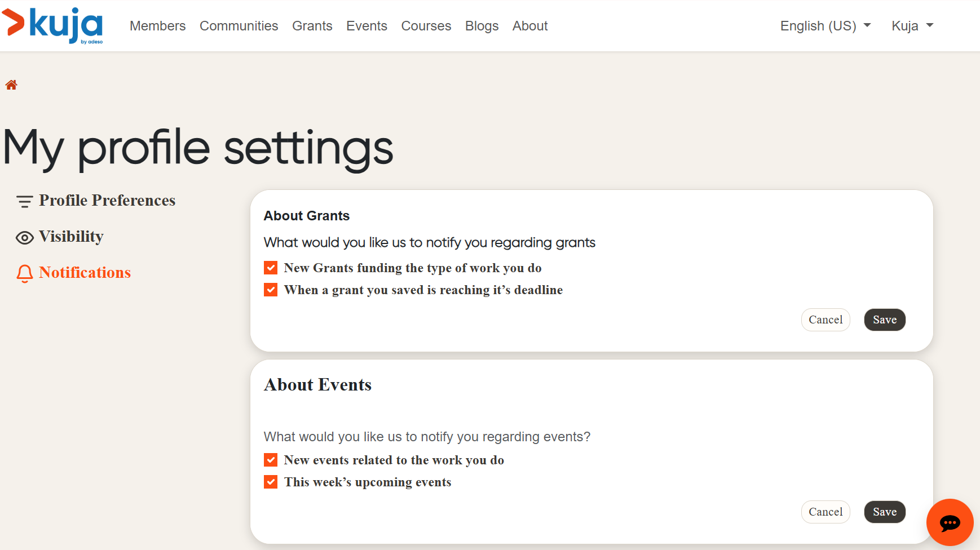Save the About Events settings
The width and height of the screenshot is (980, 550).
[884, 512]
